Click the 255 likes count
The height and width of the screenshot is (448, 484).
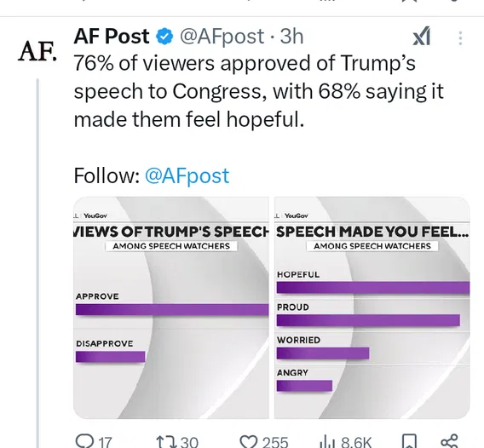275,442
